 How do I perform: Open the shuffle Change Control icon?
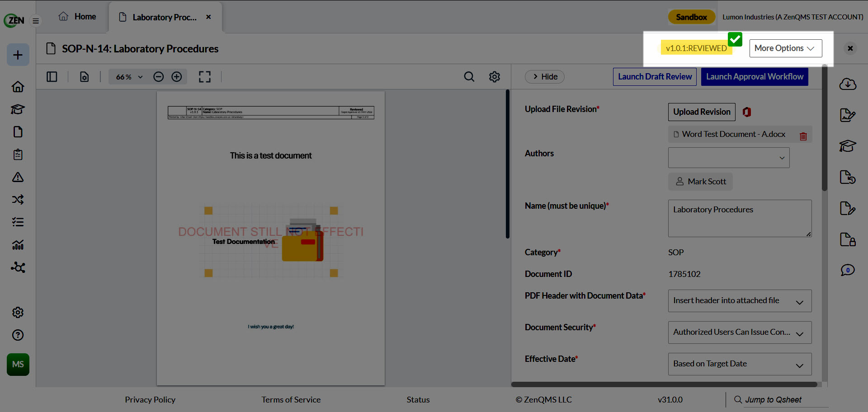(x=18, y=199)
